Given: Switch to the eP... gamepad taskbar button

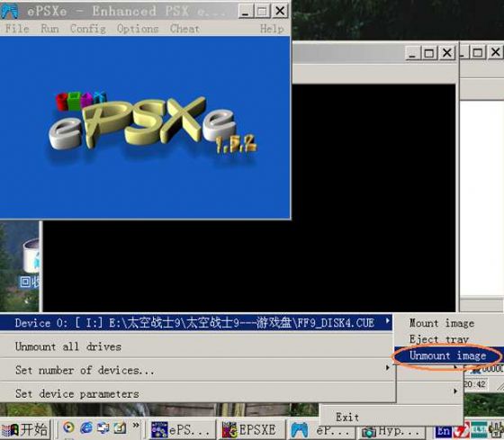Looking at the screenshot, I should pos(322,431).
